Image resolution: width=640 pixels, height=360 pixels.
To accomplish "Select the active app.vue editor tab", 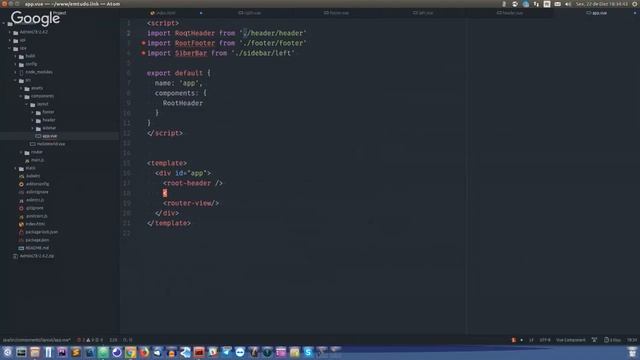I will click(x=597, y=13).
